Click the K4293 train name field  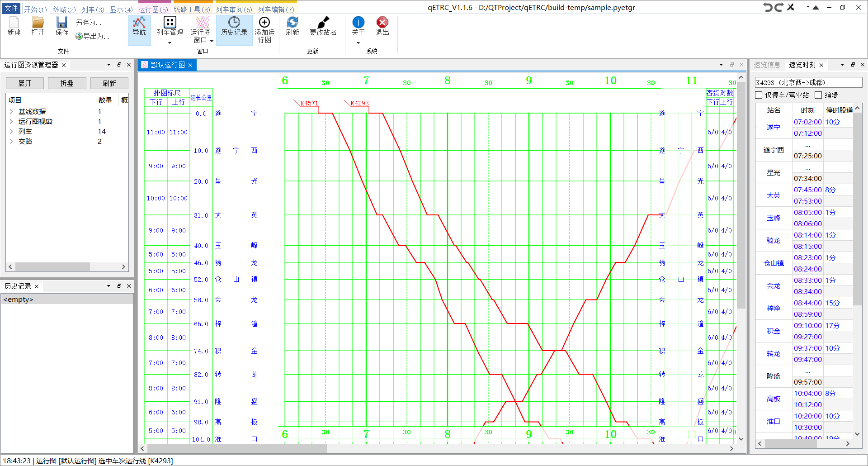pos(808,82)
